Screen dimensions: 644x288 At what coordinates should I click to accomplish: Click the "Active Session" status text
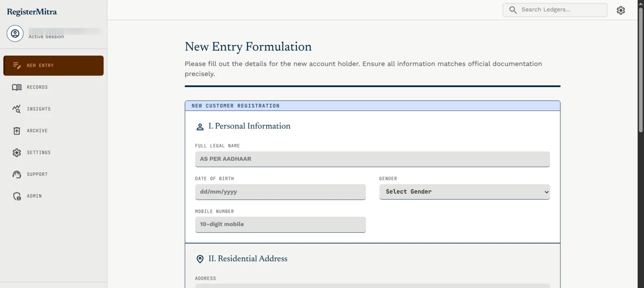click(46, 37)
